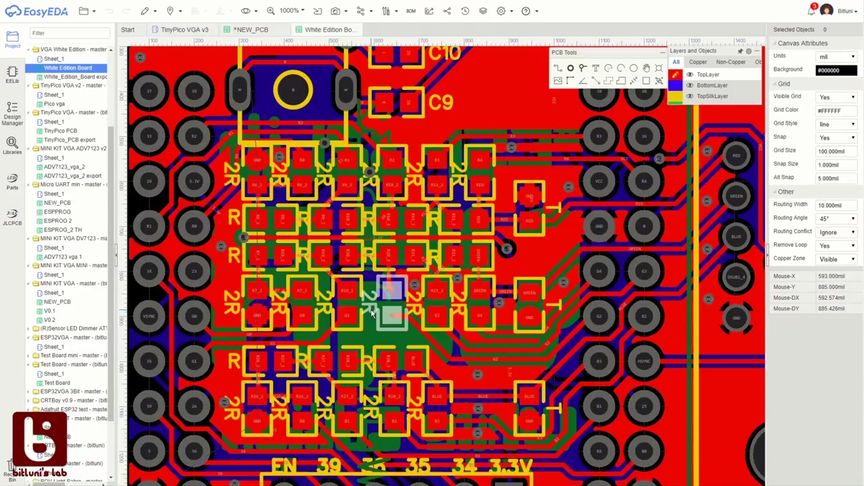
Task: Select the Track routing tool in PCB Tools
Action: click(x=558, y=68)
